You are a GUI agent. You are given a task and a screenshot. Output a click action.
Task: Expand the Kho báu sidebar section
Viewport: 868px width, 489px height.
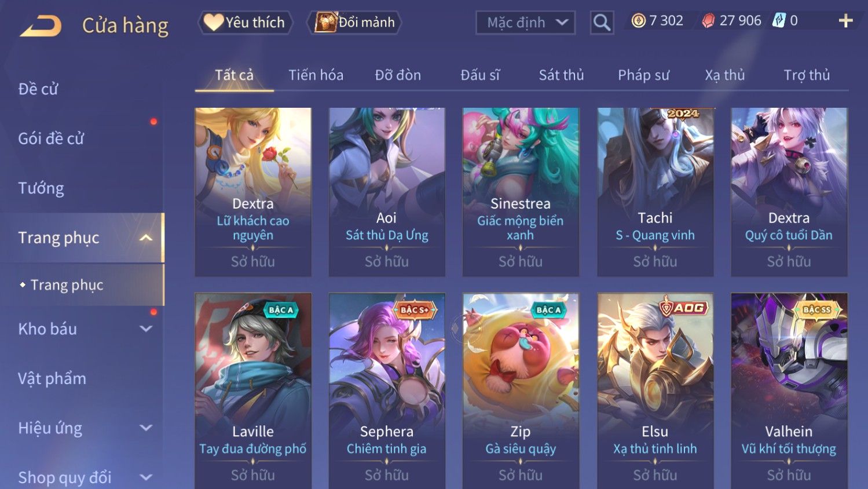[146, 329]
